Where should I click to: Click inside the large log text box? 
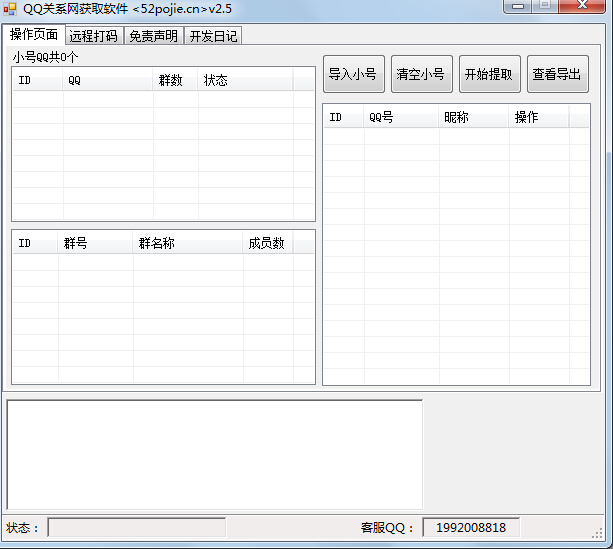215,455
